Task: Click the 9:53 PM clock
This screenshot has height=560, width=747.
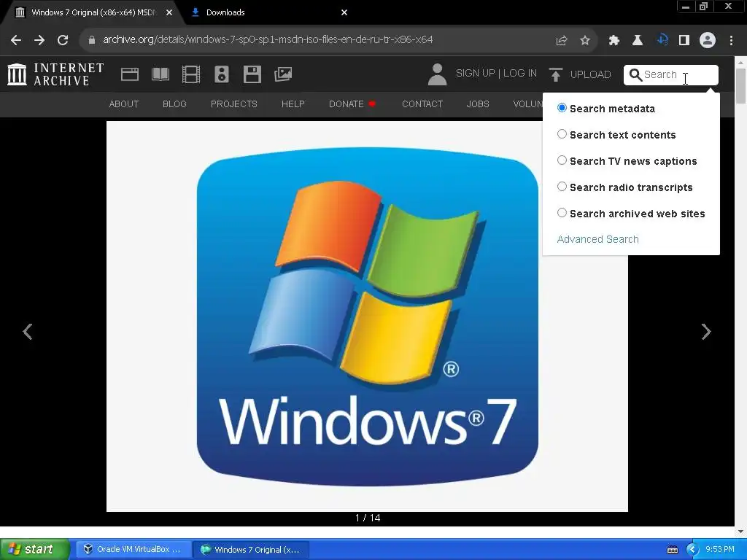Action: tap(720, 549)
